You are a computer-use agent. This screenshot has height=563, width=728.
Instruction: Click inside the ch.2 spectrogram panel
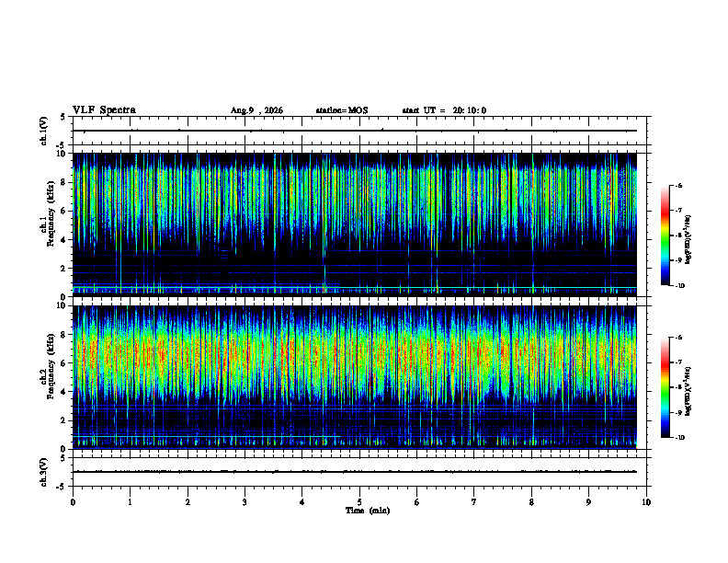pyautogui.click(x=355, y=377)
